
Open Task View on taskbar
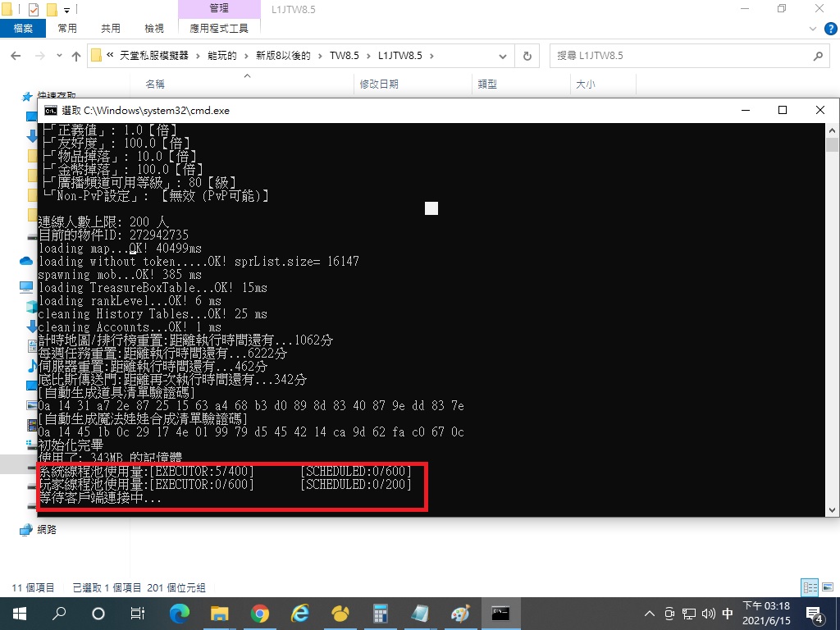point(138,614)
